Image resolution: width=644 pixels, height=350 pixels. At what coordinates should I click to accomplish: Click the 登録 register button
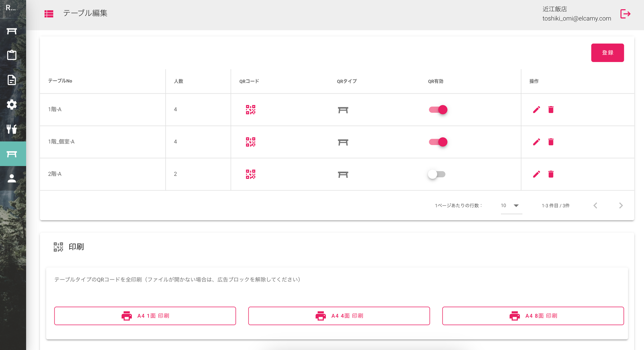[x=607, y=53]
